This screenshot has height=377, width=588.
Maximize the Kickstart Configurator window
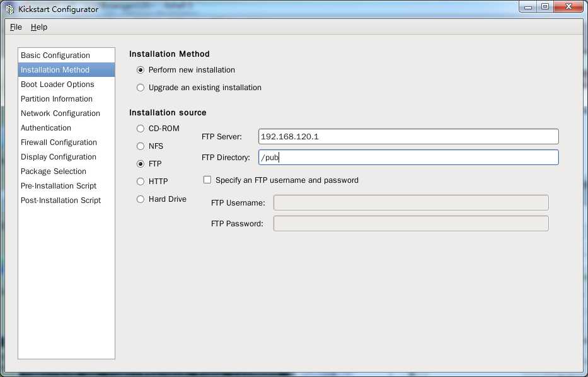(x=545, y=7)
